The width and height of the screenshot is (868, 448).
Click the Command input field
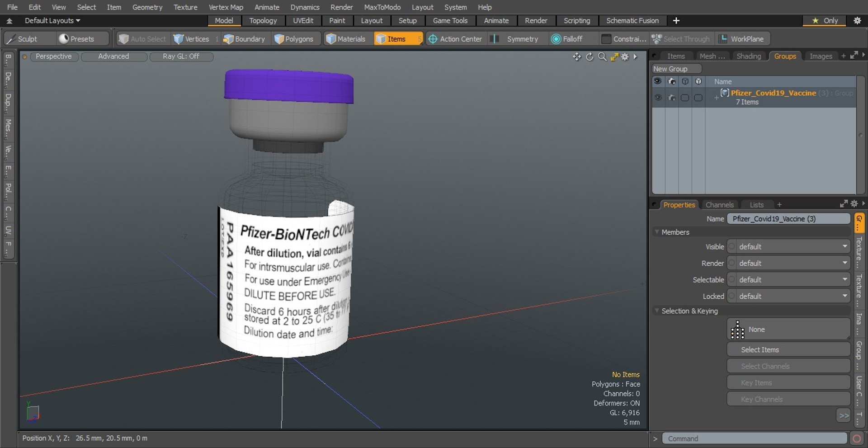pyautogui.click(x=754, y=439)
